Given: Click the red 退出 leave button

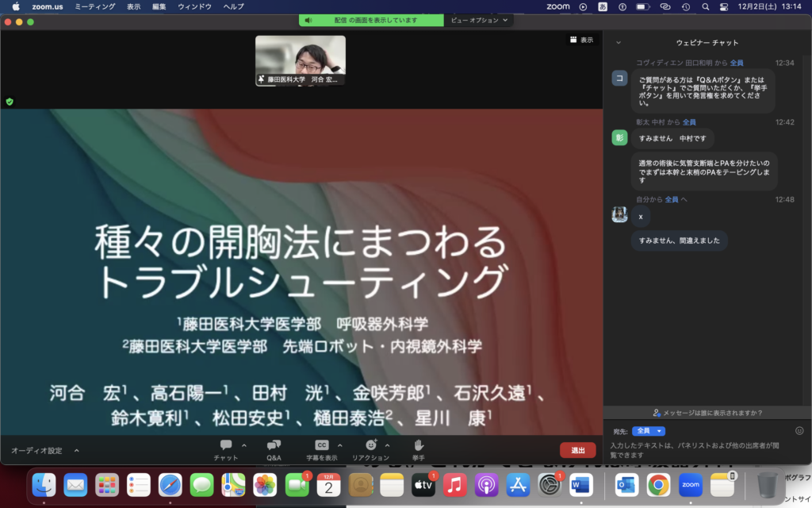Looking at the screenshot, I should (577, 450).
